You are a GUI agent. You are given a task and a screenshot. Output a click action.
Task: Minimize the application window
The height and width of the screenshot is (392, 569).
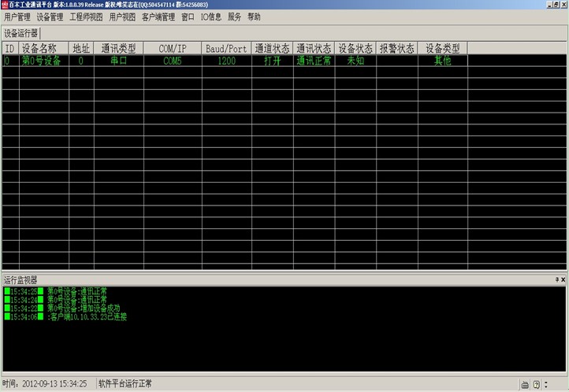pos(550,5)
